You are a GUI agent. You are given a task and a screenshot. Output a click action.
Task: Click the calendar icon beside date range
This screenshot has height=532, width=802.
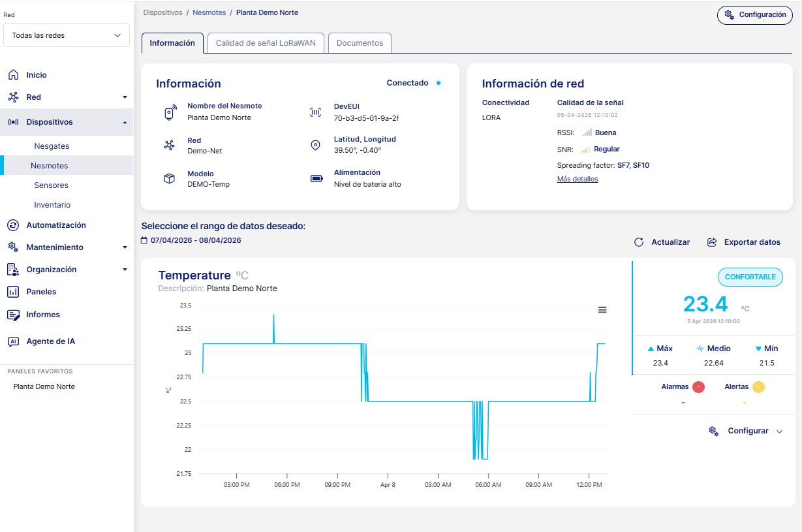coord(144,240)
